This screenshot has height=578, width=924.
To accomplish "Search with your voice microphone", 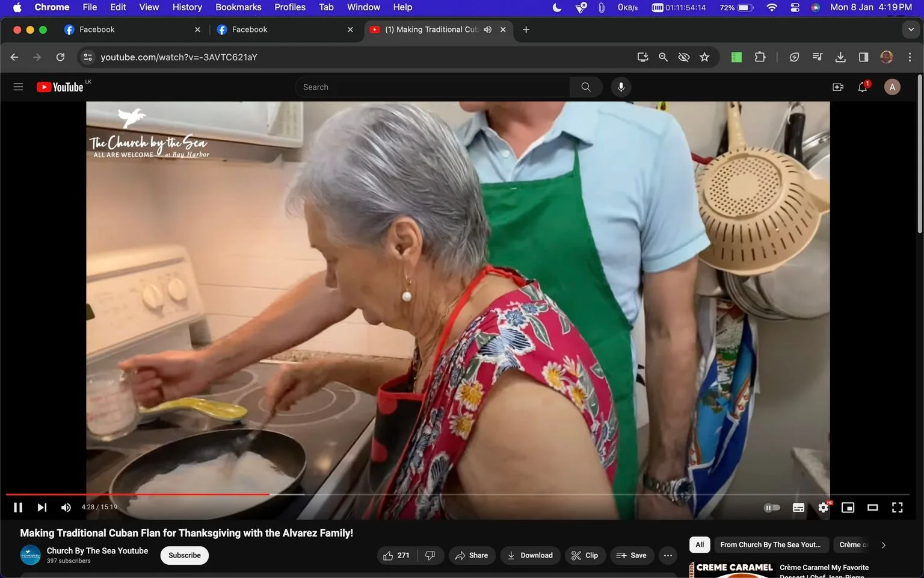I will point(621,87).
